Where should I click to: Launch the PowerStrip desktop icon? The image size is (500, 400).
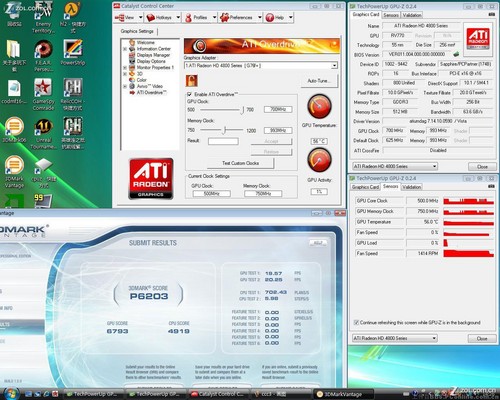pyautogui.click(x=73, y=53)
